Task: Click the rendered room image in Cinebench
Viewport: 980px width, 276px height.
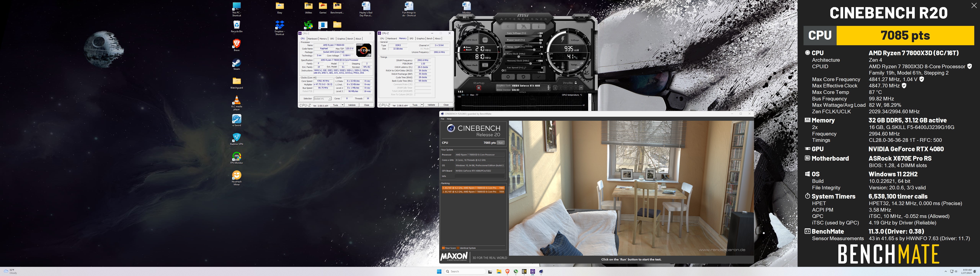Action: pyautogui.click(x=631, y=188)
